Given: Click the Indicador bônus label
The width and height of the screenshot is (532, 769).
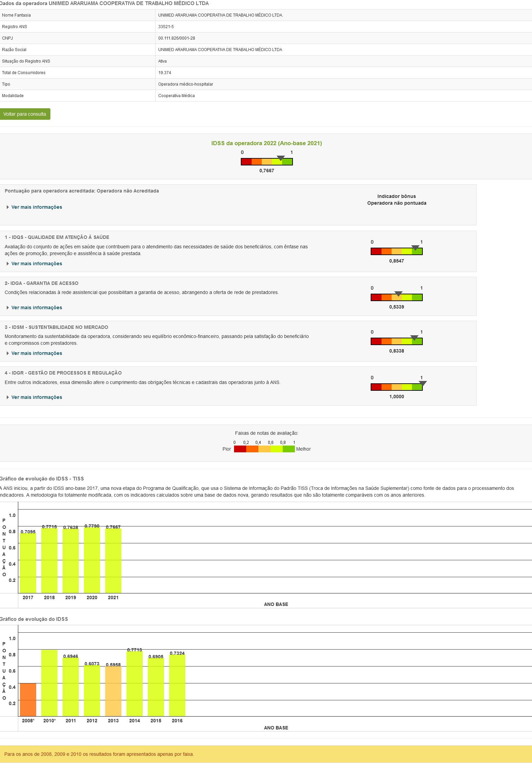Looking at the screenshot, I should coord(397,196).
